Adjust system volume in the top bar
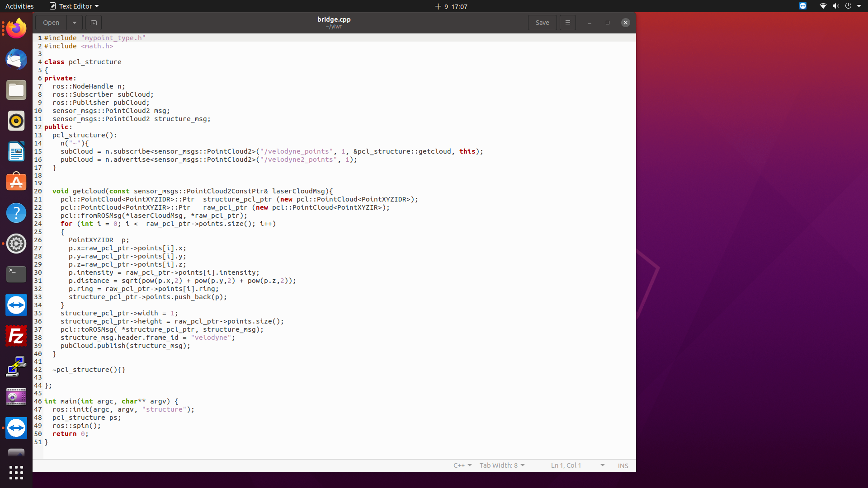 [835, 6]
